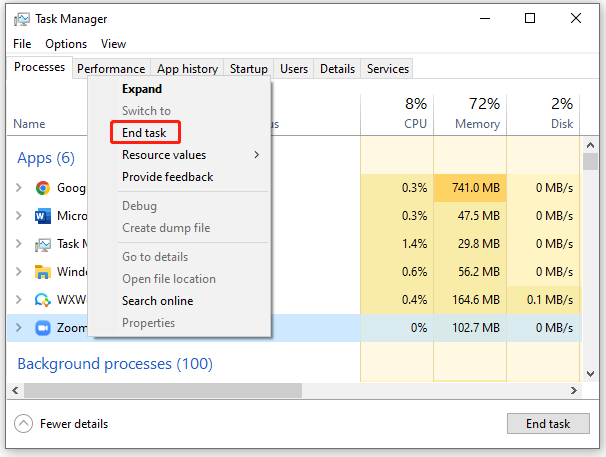The image size is (606, 457).
Task: Click the Google Chrome app icon
Action: (x=43, y=188)
